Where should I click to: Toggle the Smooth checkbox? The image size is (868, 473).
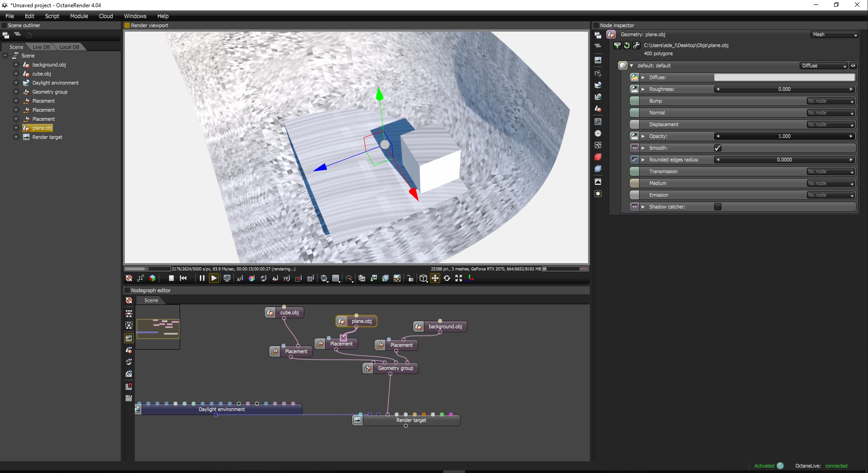718,148
